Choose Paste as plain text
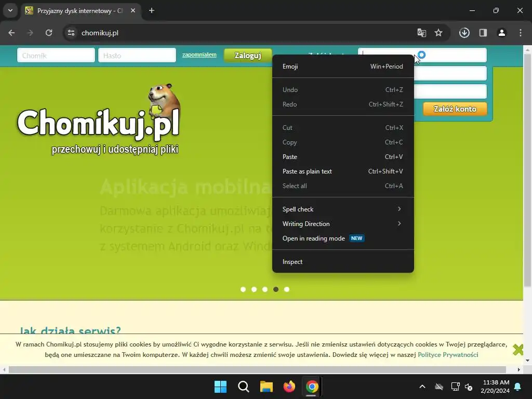The width and height of the screenshot is (532, 399). click(343, 171)
